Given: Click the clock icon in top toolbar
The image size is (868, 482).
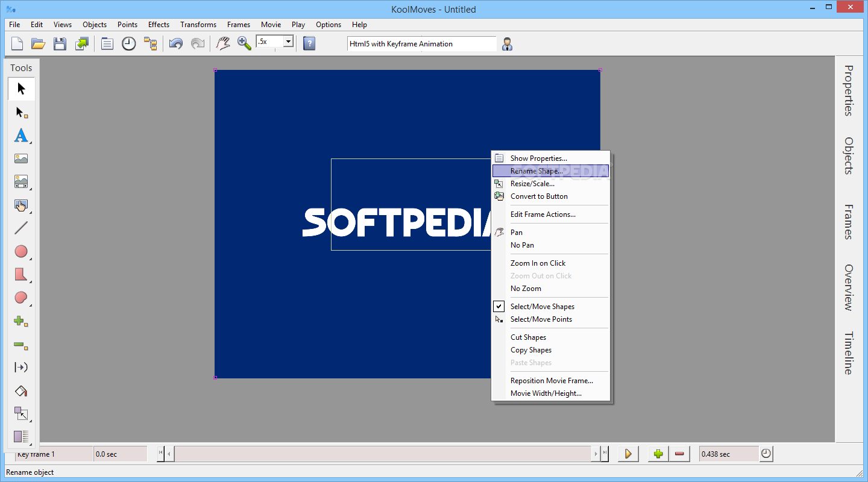Looking at the screenshot, I should tap(129, 43).
